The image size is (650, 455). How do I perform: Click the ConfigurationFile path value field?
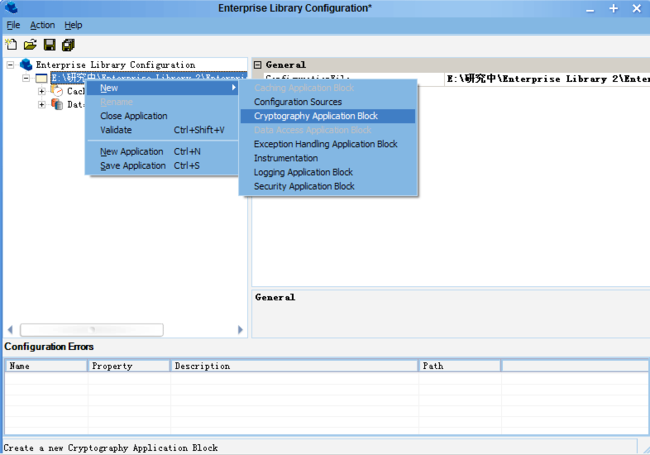[547, 79]
